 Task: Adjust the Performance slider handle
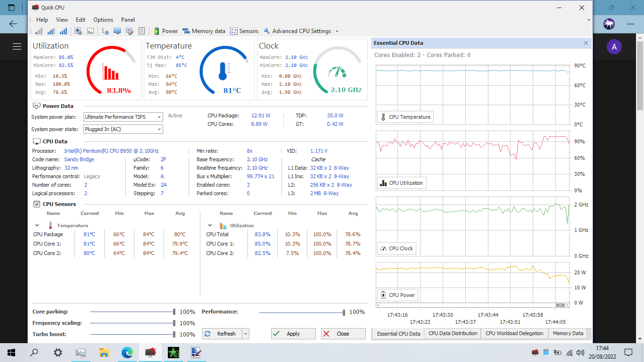pos(344,312)
